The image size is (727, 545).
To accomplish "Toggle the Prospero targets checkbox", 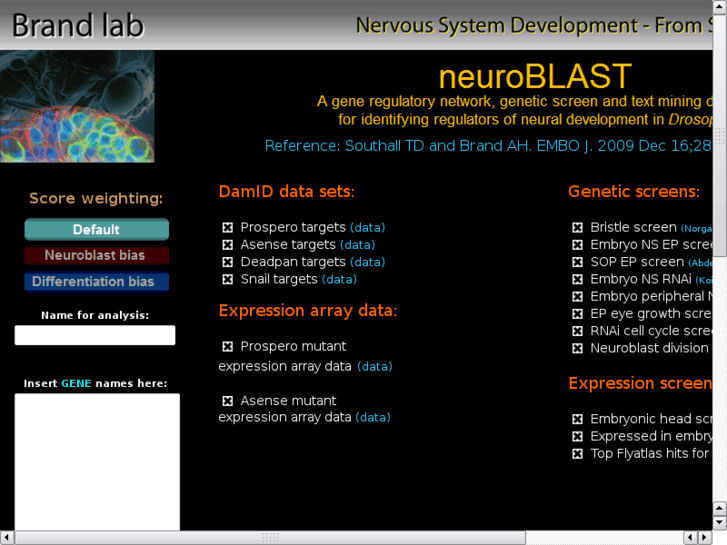I will (x=227, y=227).
